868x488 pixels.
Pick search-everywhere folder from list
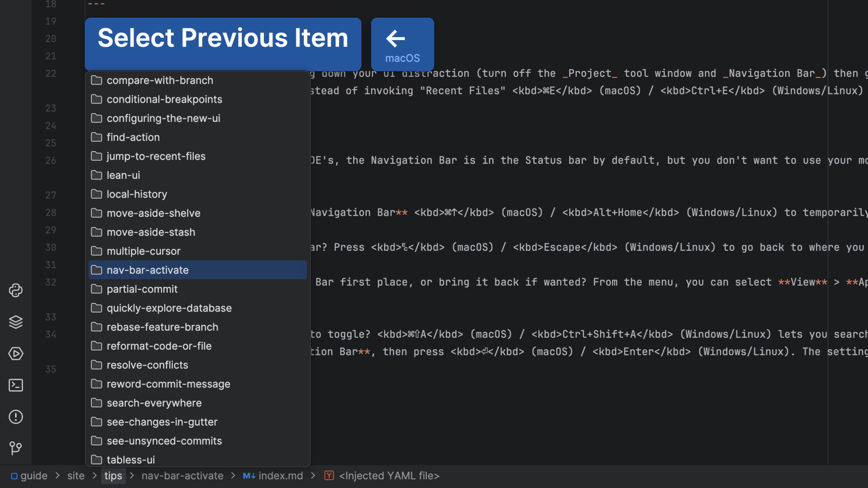(154, 403)
